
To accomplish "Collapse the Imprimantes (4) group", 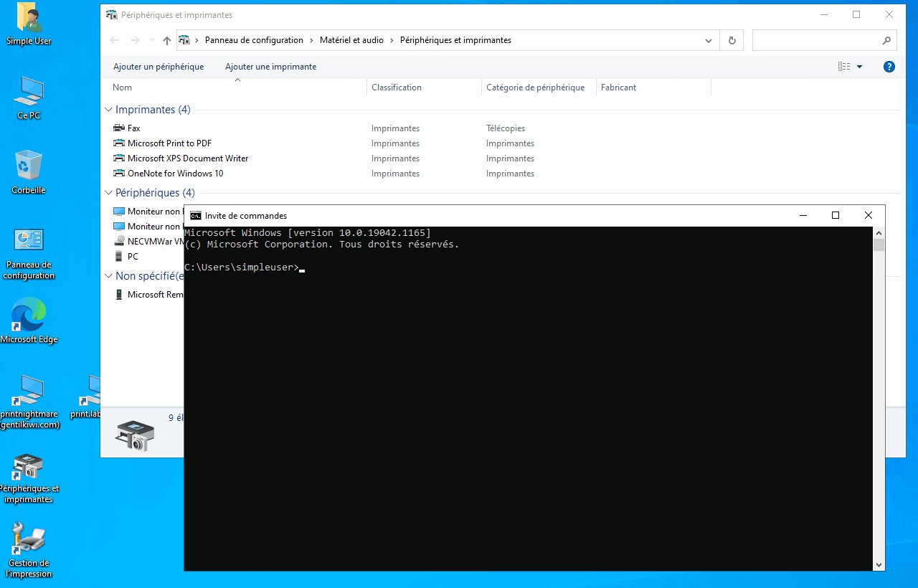I will point(109,110).
